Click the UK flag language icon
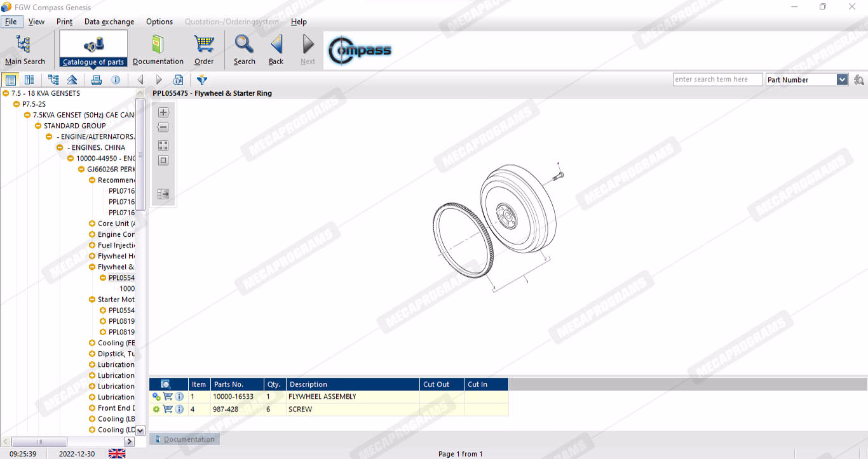The height and width of the screenshot is (459, 868). click(117, 453)
